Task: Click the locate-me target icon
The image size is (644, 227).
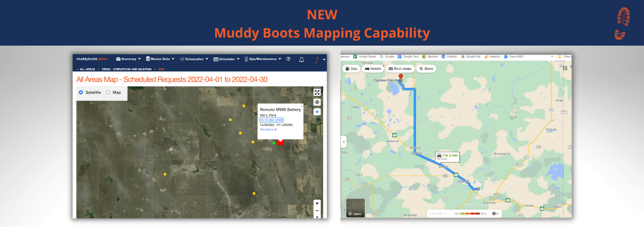Action: pyautogui.click(x=317, y=102)
